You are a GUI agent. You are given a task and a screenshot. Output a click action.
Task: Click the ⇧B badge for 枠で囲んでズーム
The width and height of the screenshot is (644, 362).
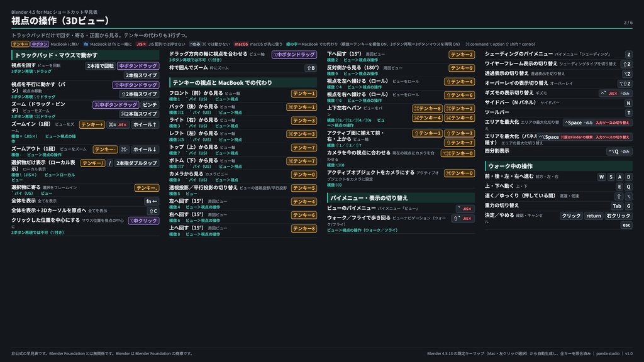[x=311, y=68]
